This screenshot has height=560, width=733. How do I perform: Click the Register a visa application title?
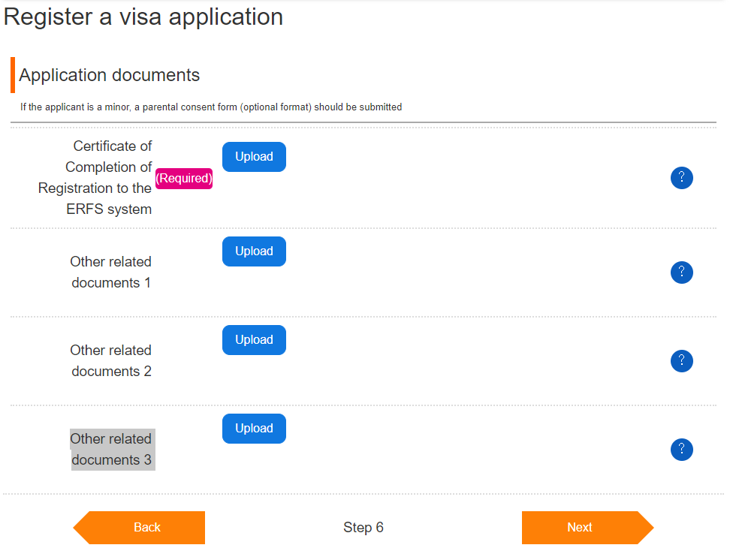click(x=143, y=17)
